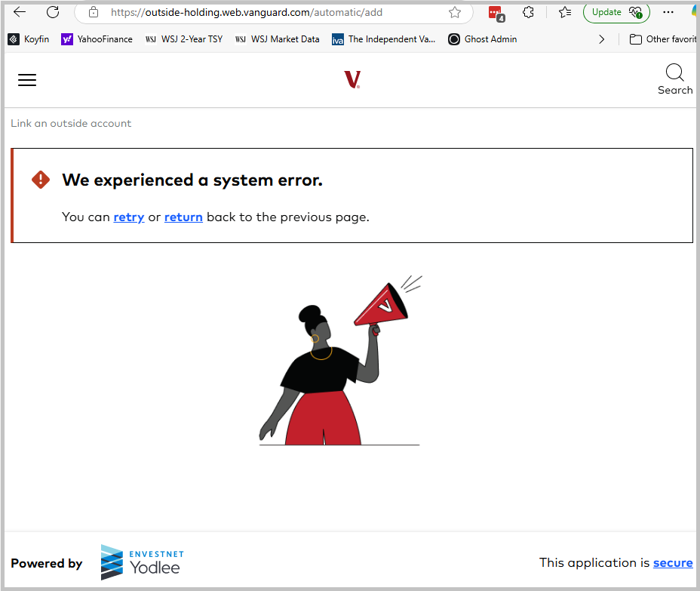View site info via lock icon
The width and height of the screenshot is (700, 591).
point(94,12)
